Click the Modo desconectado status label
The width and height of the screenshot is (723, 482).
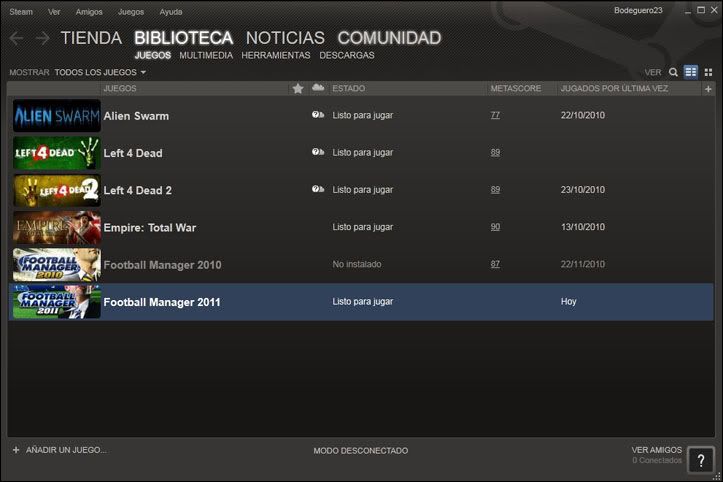361,451
